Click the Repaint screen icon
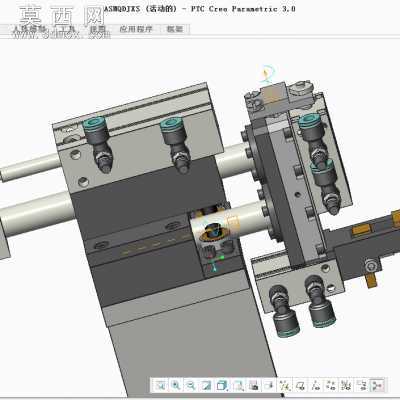Screen dimensions: 400x400 tap(206, 386)
